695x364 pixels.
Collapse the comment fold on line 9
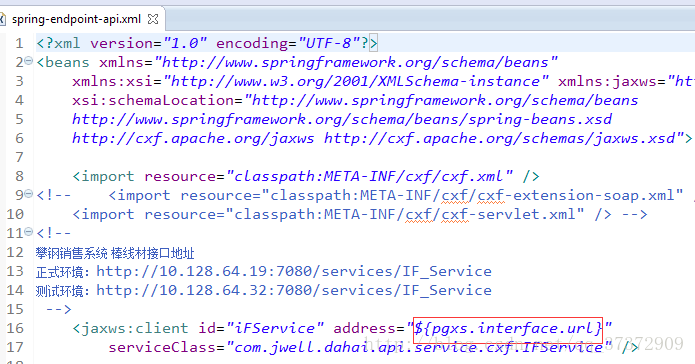29,194
